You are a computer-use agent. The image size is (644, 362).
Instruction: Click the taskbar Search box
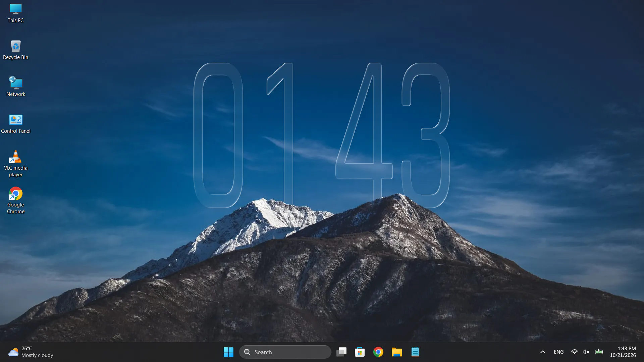pyautogui.click(x=285, y=352)
